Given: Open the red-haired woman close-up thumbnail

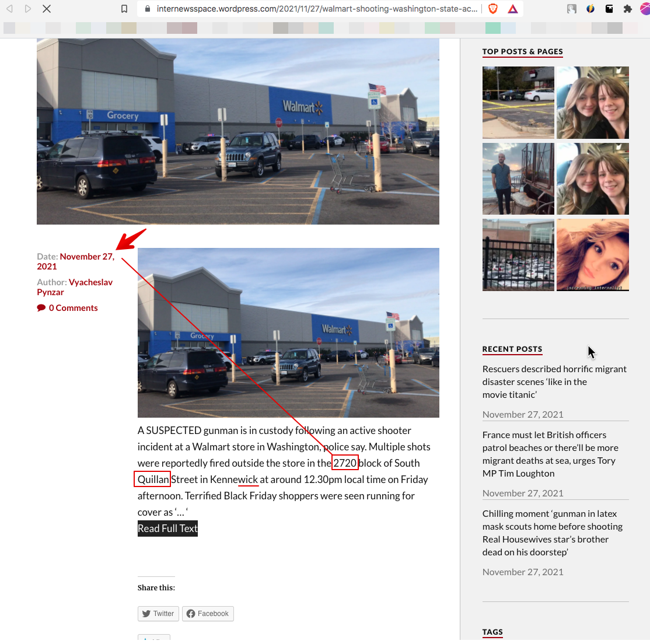Looking at the screenshot, I should tap(593, 255).
